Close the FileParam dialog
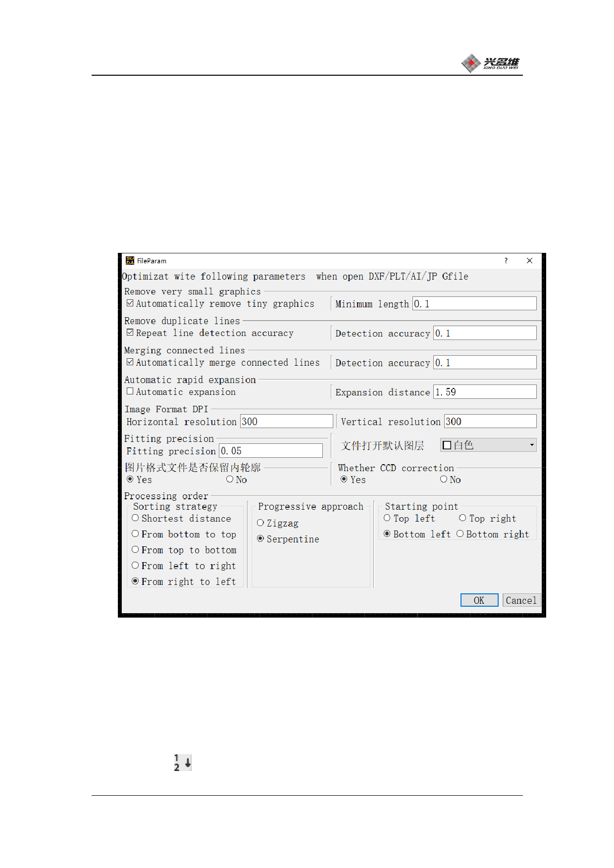The height and width of the screenshot is (868, 614). pos(529,261)
